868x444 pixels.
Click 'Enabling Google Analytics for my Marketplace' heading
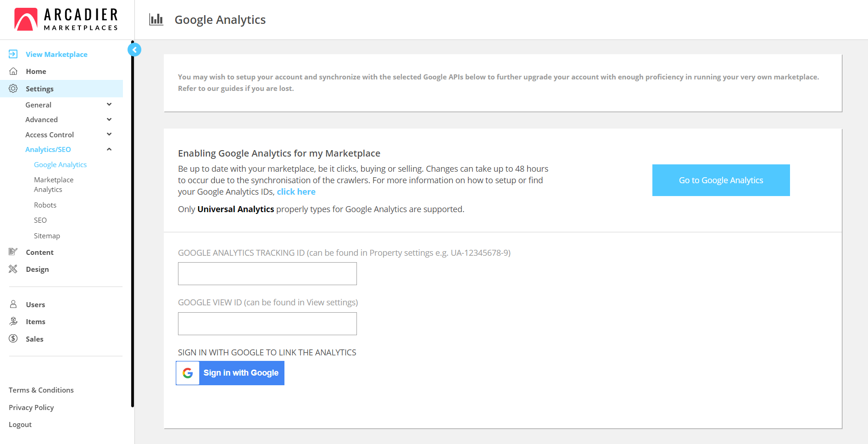point(279,153)
